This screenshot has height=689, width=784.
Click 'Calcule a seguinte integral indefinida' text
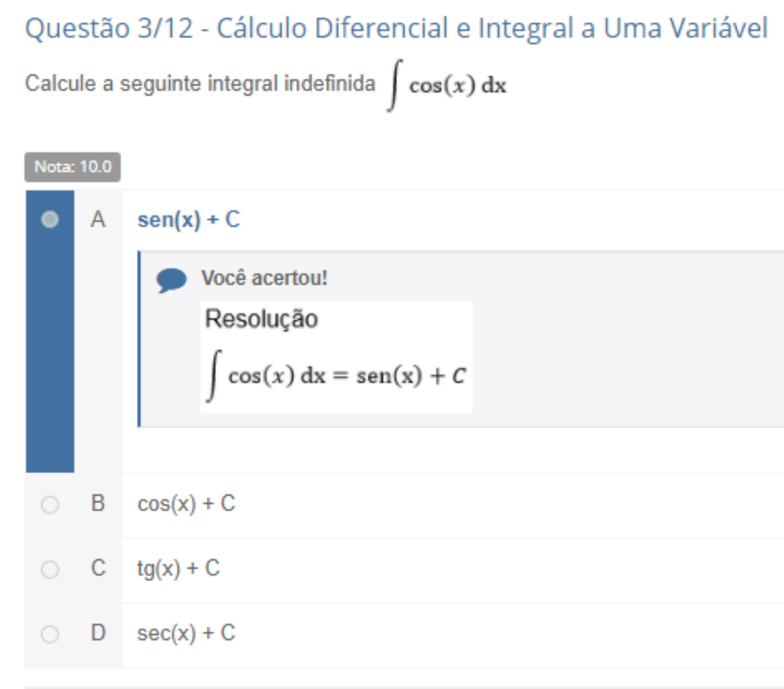(199, 84)
